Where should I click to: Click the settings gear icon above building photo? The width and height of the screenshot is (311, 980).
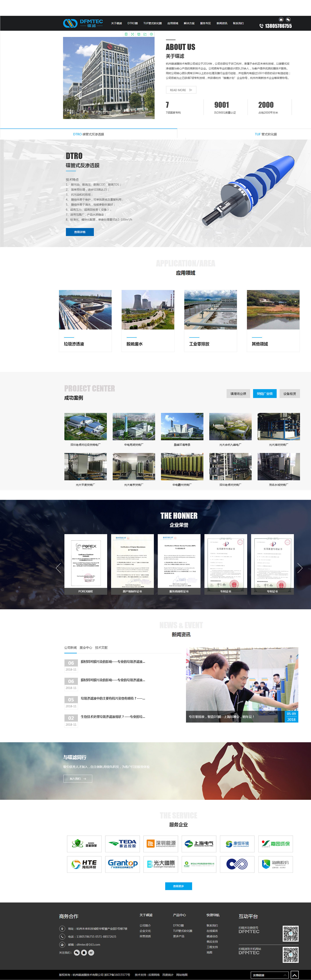pyautogui.click(x=151, y=34)
